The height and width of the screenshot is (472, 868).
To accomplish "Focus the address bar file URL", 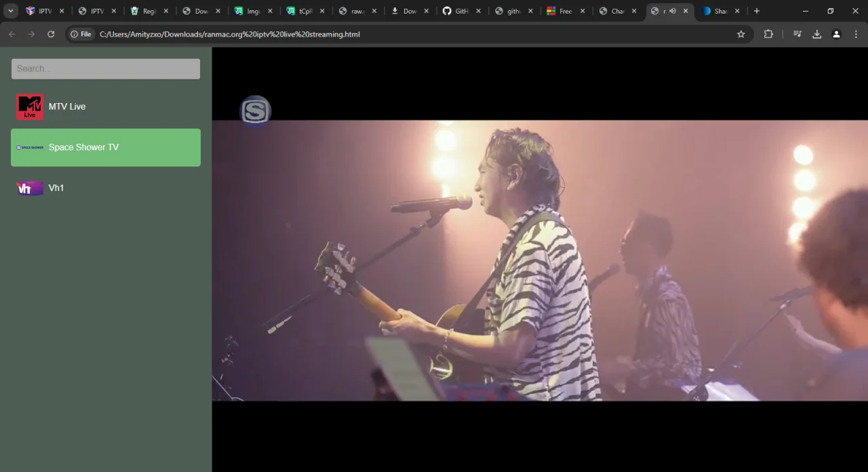I will [x=230, y=34].
